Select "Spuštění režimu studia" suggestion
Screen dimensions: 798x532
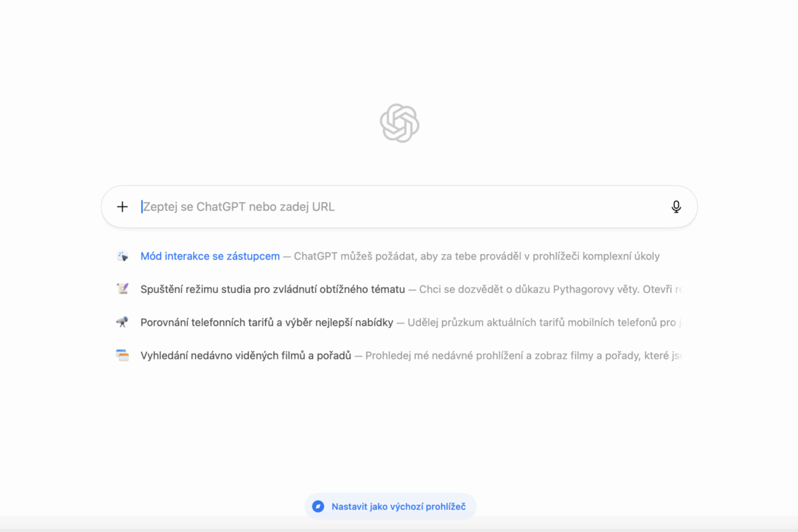pyautogui.click(x=273, y=289)
